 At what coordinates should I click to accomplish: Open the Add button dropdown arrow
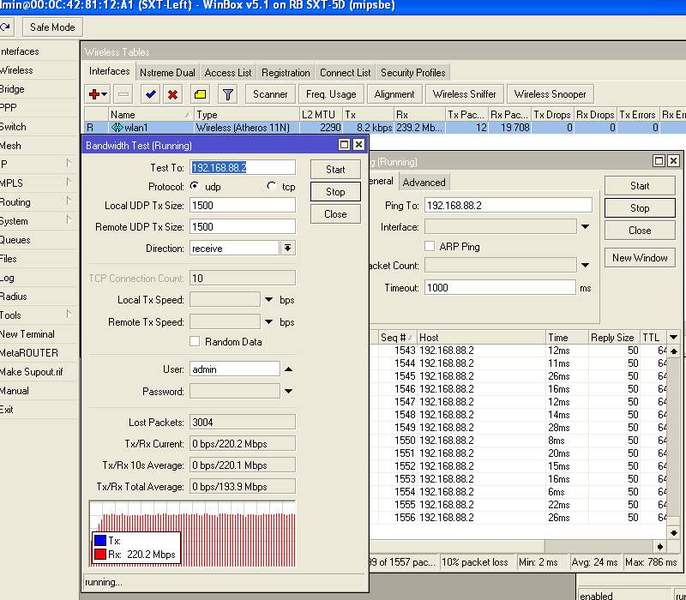[x=104, y=94]
